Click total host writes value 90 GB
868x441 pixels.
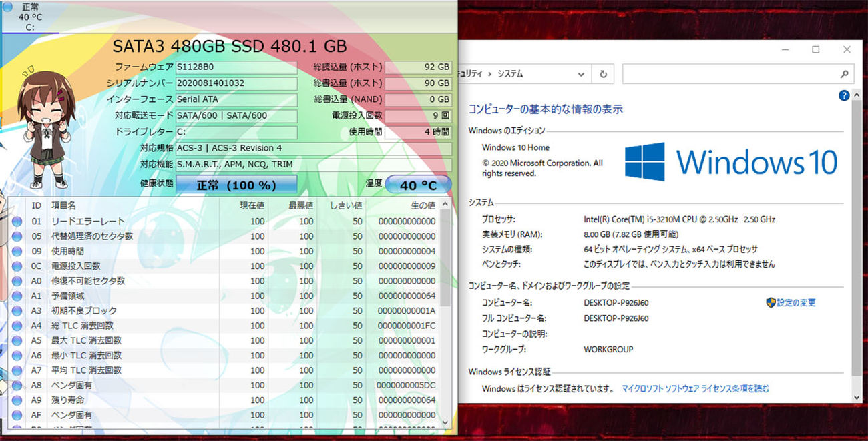point(418,83)
